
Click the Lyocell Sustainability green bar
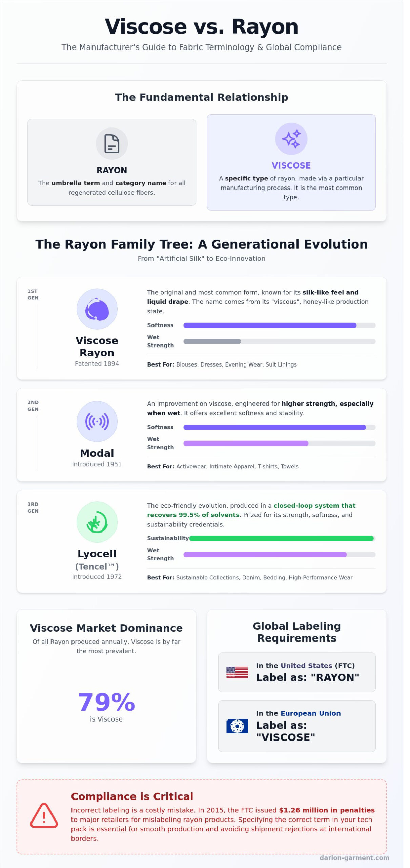(282, 538)
